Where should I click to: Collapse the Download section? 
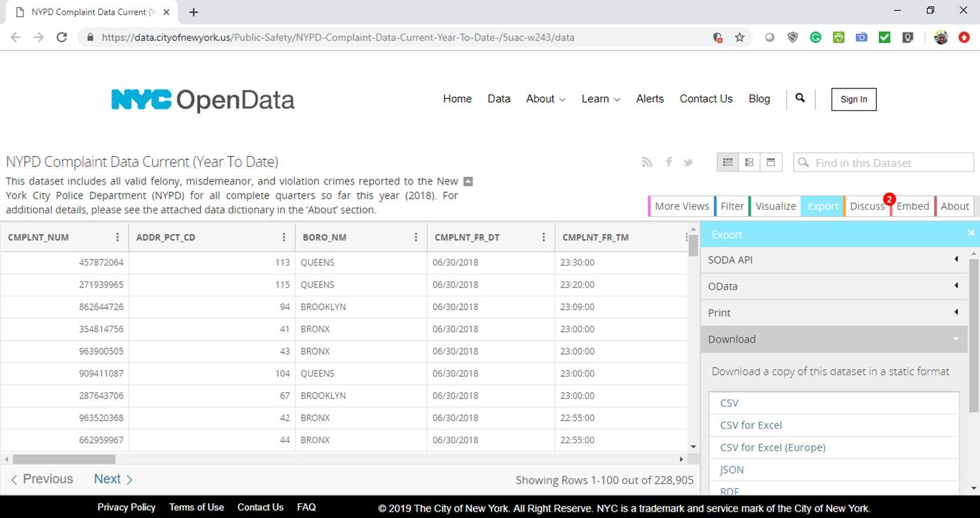[835, 339]
